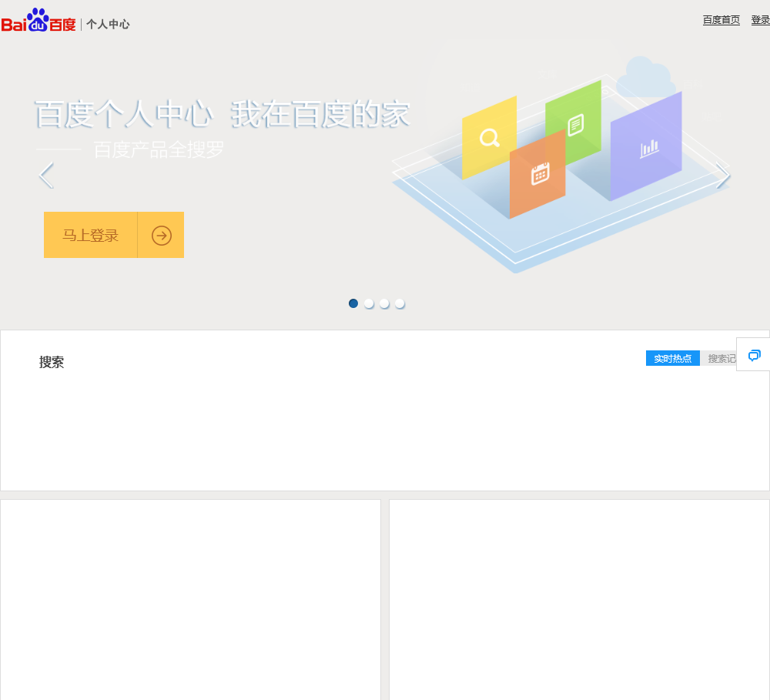Click the purple chart panel in the banner
This screenshot has height=700, width=770.
[x=646, y=146]
